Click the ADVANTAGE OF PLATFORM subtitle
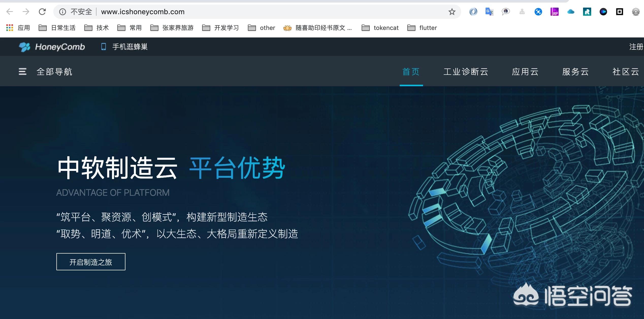The height and width of the screenshot is (319, 644). click(x=113, y=193)
